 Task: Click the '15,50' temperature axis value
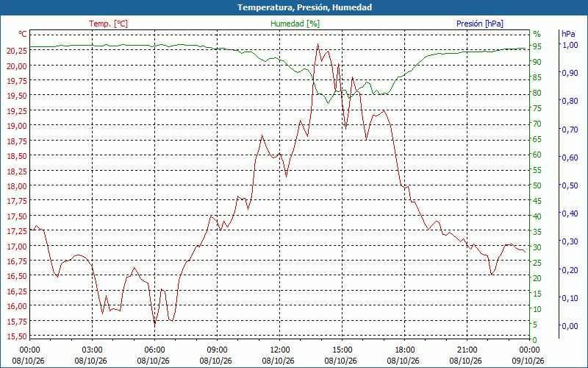pos(17,336)
